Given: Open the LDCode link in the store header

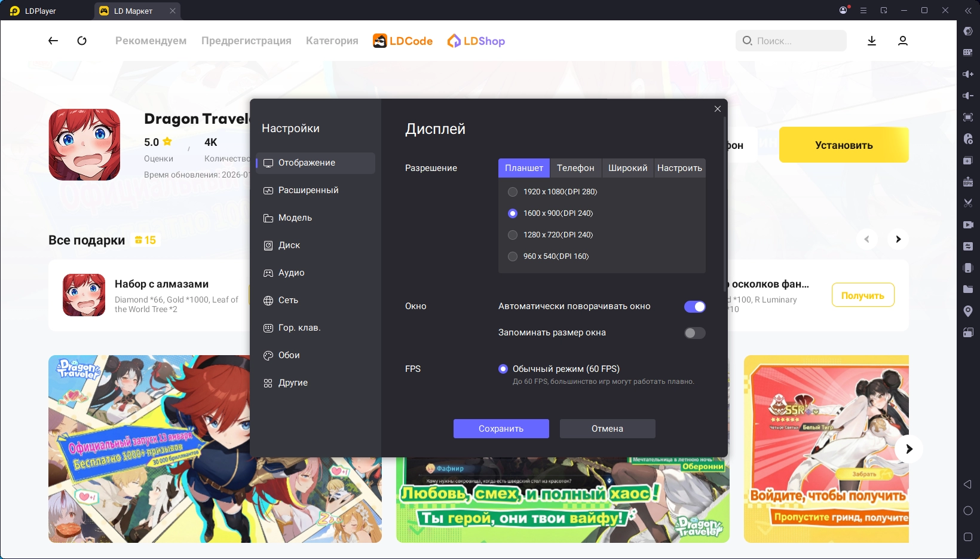Looking at the screenshot, I should (403, 41).
